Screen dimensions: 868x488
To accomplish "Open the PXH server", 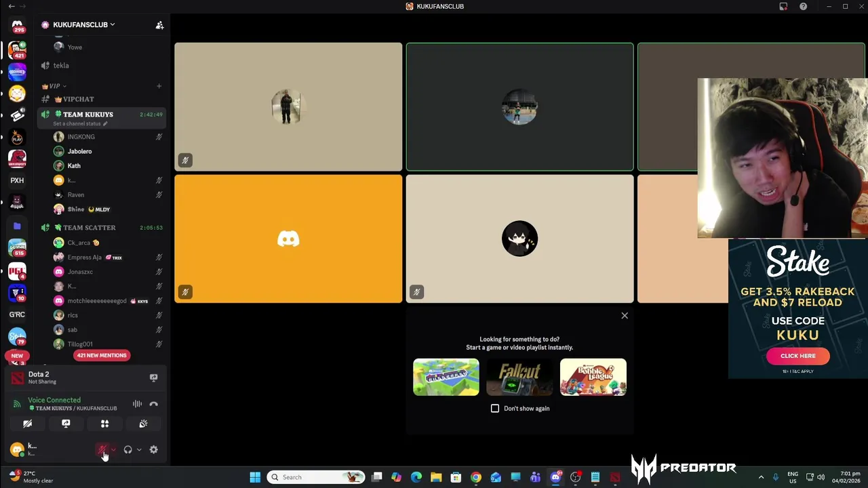I will point(17,180).
